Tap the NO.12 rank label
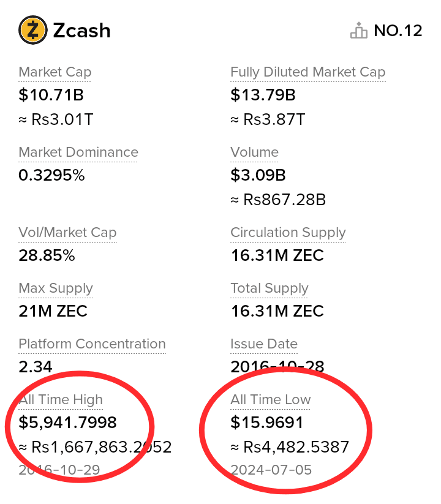The image size is (441, 504). coord(398,31)
